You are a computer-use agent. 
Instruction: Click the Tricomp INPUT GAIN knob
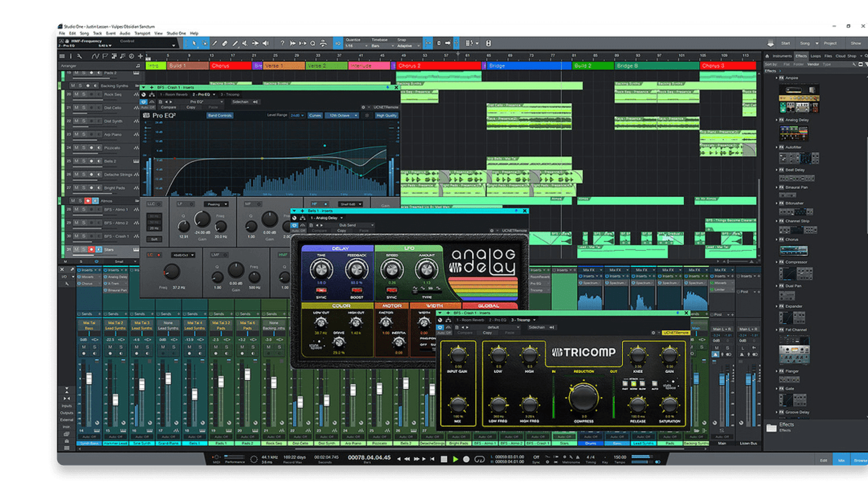click(458, 354)
